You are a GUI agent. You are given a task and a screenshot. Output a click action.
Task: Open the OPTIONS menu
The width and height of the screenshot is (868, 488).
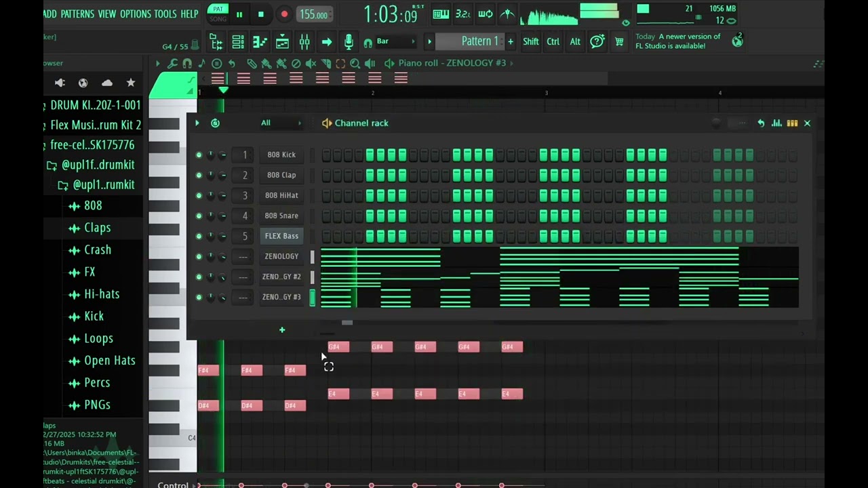click(136, 14)
